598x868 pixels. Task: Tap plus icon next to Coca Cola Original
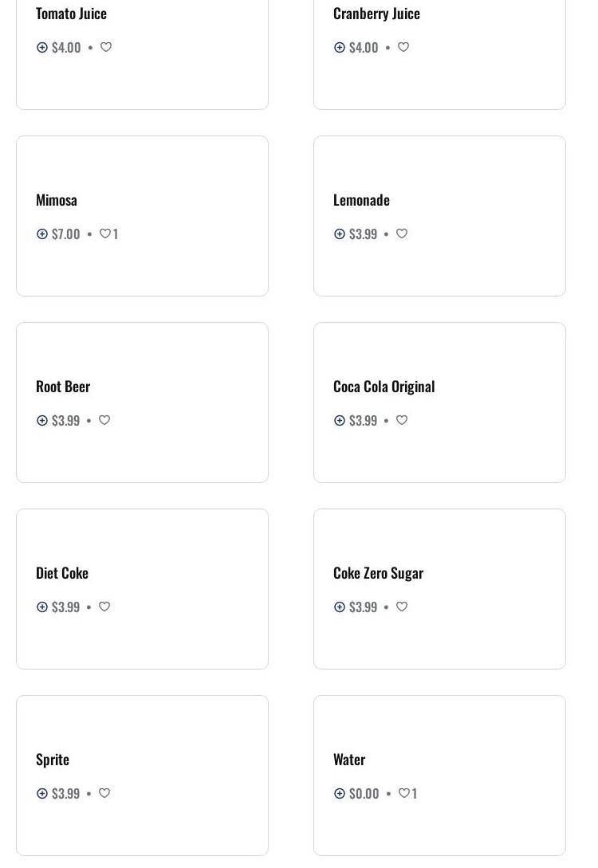point(340,420)
